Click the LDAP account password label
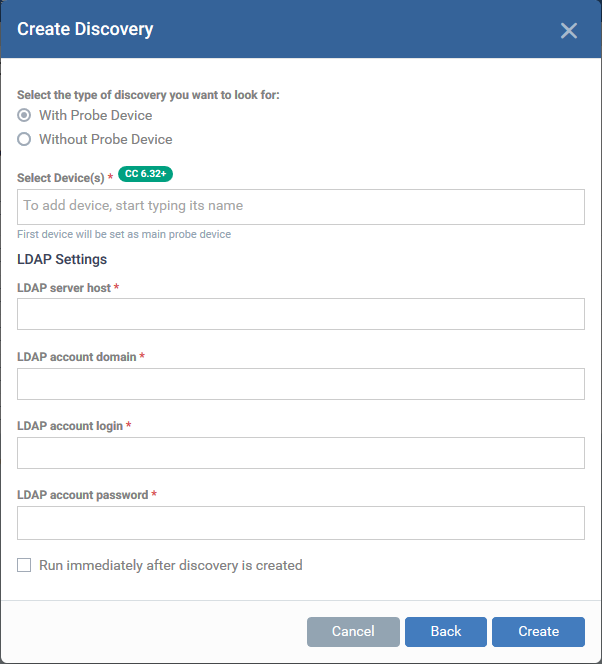The height and width of the screenshot is (664, 602). coord(83,495)
